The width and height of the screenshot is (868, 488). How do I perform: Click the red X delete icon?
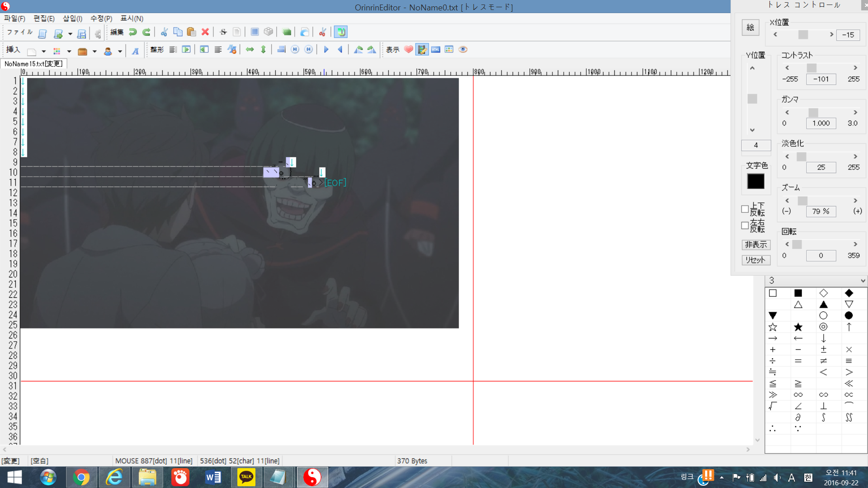[x=205, y=32]
